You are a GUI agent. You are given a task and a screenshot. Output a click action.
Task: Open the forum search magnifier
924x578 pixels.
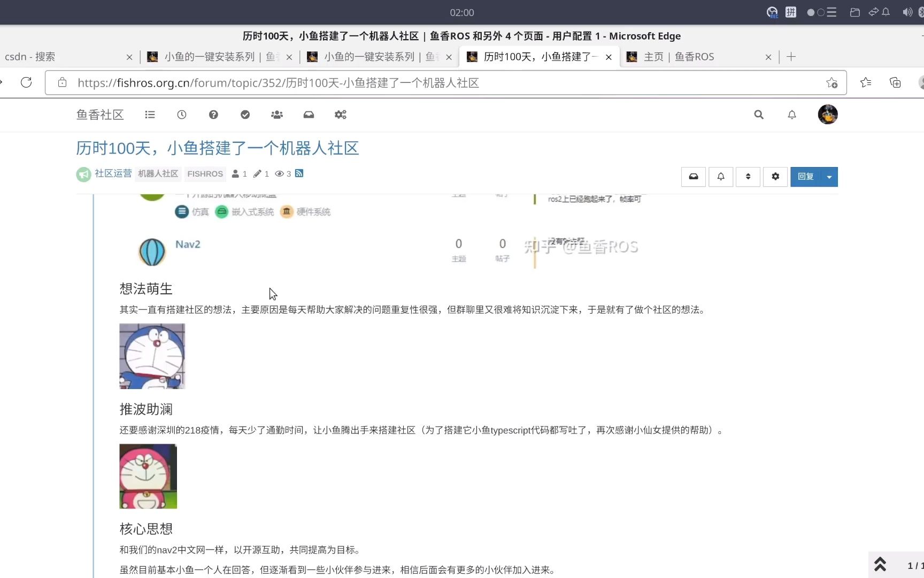tap(759, 115)
